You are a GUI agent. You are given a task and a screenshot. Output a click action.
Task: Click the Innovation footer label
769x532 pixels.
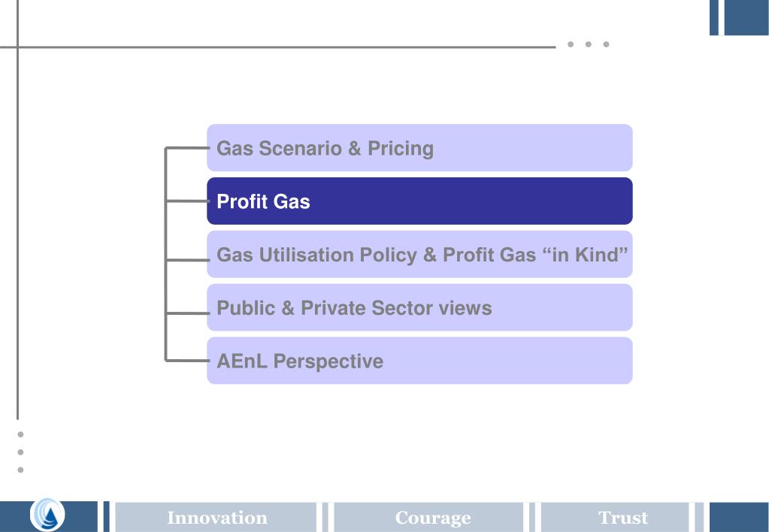(x=216, y=518)
